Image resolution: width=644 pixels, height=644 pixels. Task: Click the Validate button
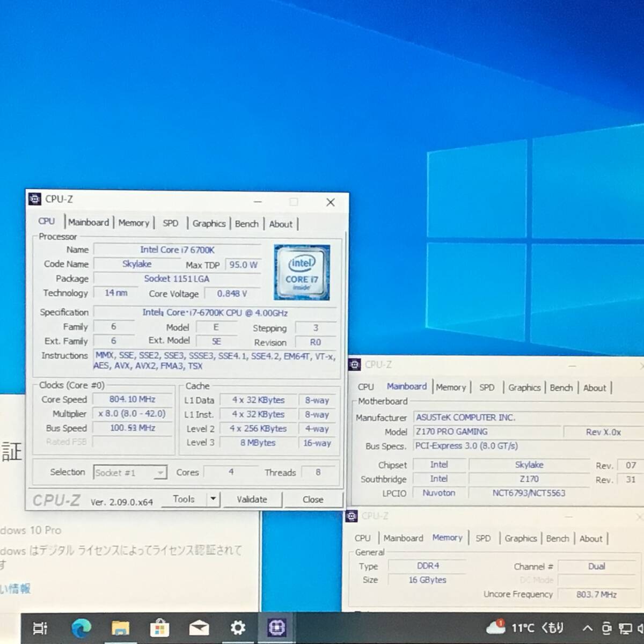(x=252, y=500)
